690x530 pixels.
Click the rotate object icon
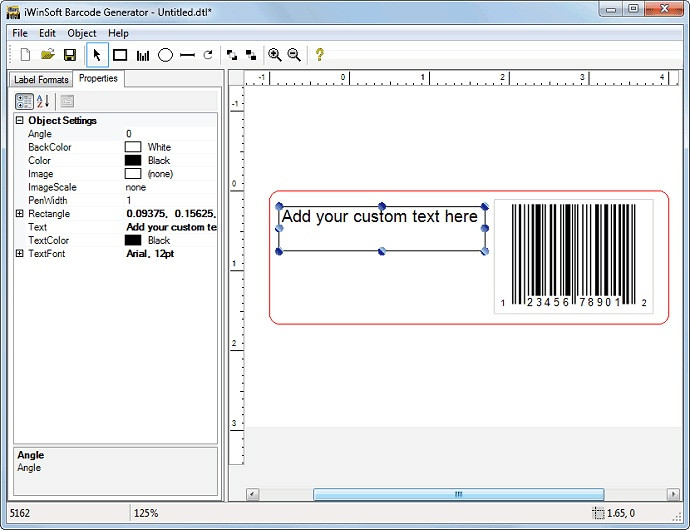(208, 55)
